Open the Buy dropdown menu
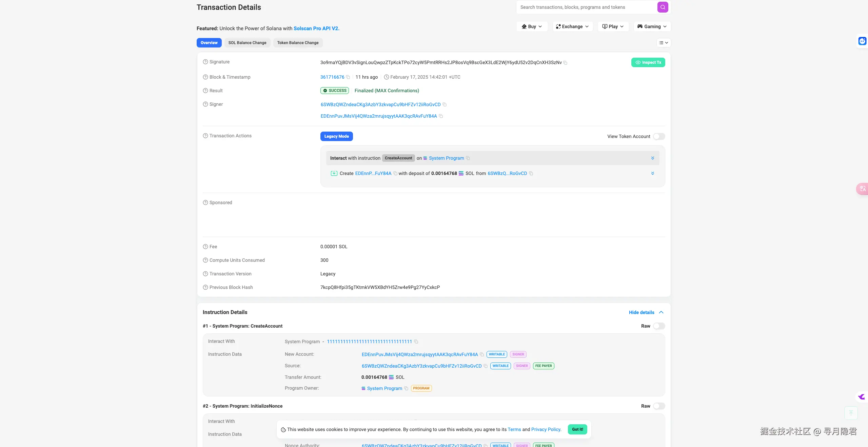This screenshot has height=447, width=868. point(532,26)
